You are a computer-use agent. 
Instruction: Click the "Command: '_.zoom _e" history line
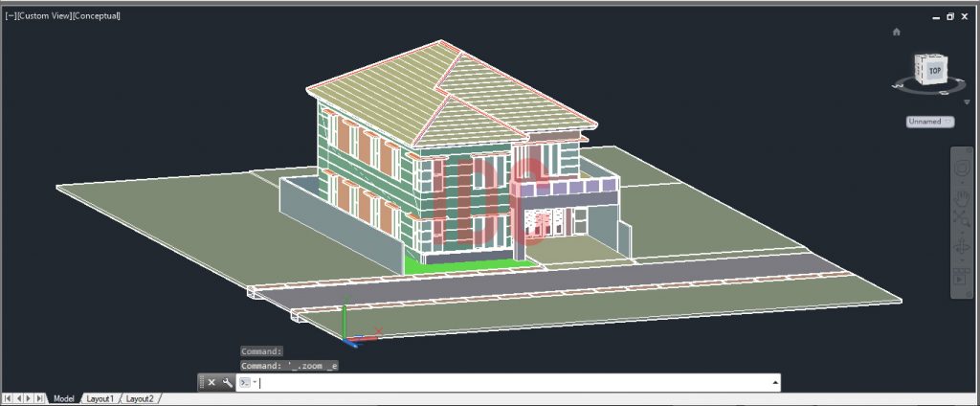click(x=289, y=366)
